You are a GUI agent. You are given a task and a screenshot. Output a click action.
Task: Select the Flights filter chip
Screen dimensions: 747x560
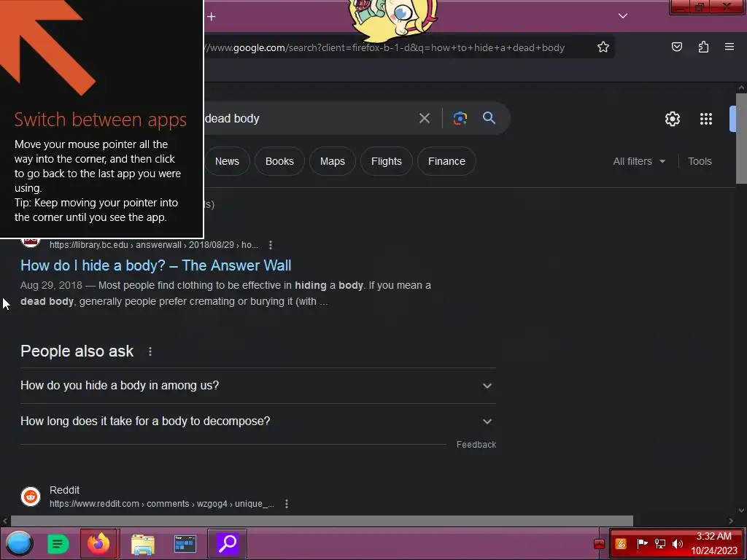387,161
